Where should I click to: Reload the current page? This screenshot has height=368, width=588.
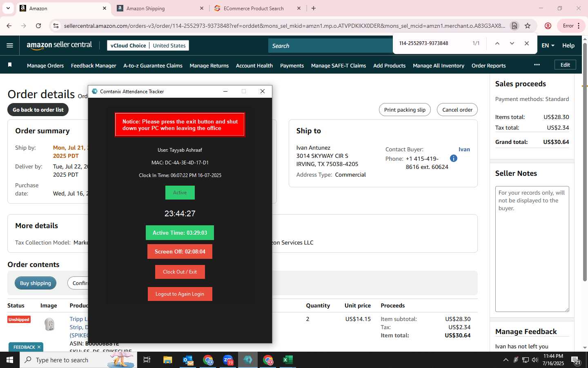click(x=38, y=26)
